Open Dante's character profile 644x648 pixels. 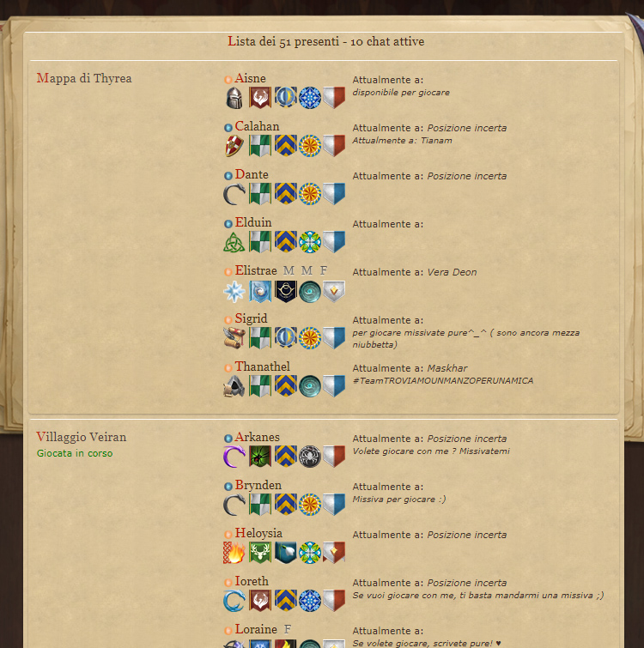coord(252,174)
